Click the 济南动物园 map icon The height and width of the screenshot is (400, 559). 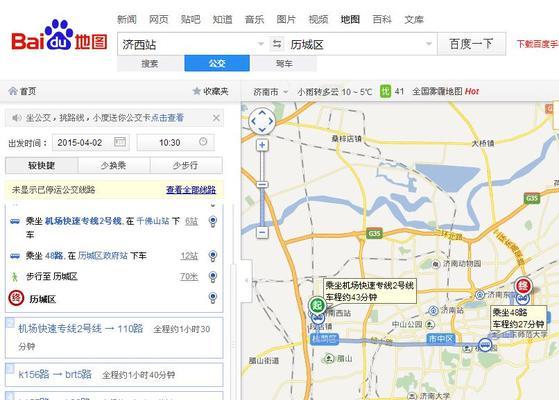point(436,264)
